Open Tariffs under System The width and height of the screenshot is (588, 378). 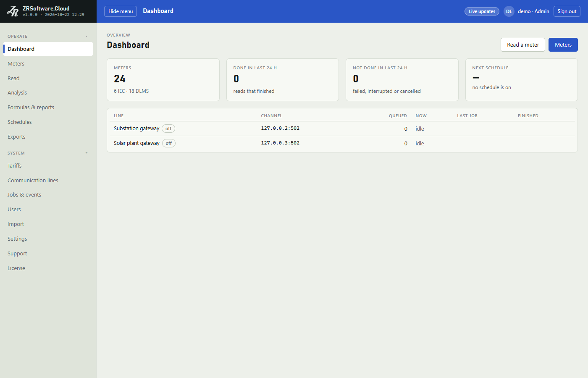[48, 165]
